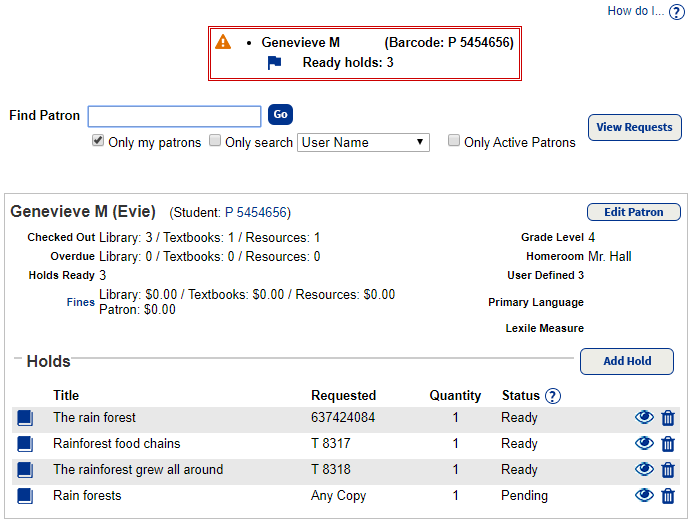Click the blue flag next to Ready holds
This screenshot has height=532, width=697.
pyautogui.click(x=274, y=63)
